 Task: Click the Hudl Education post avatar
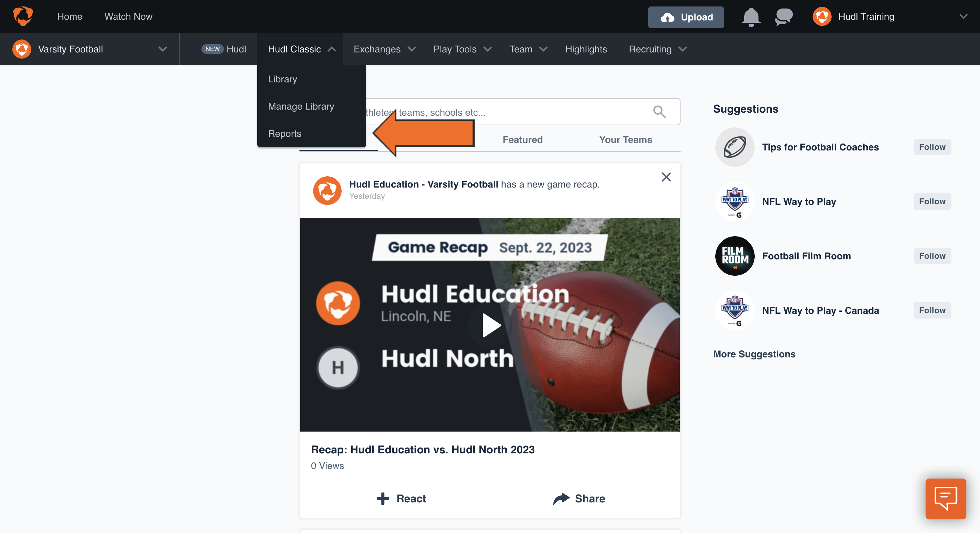tap(327, 191)
